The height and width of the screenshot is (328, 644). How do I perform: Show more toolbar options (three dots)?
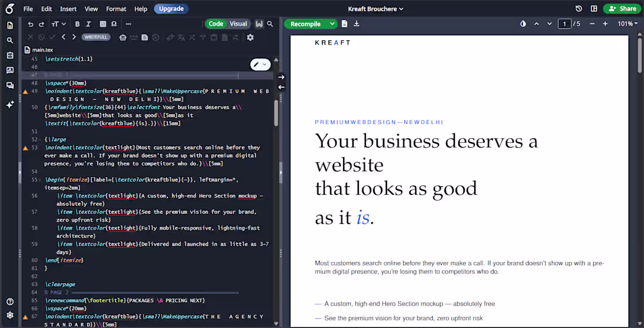pos(129,24)
